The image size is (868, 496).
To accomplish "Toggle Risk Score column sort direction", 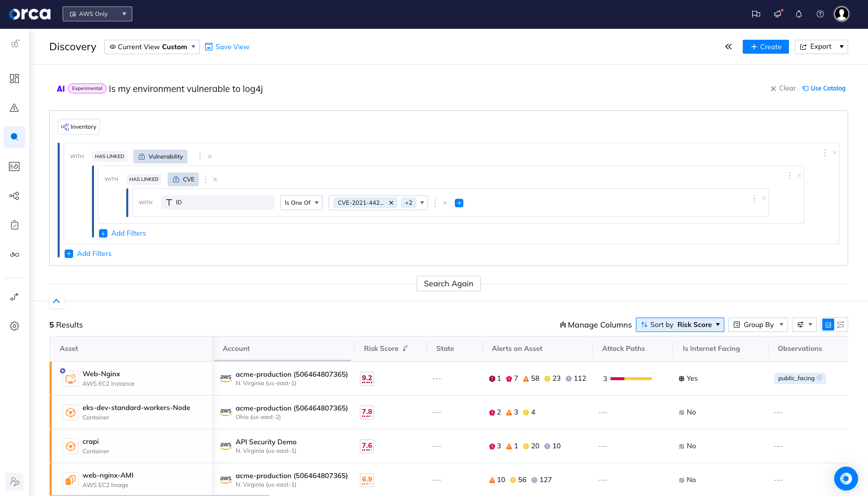I will [x=406, y=348].
